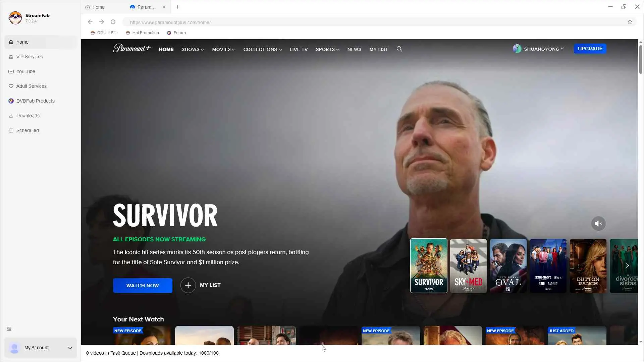Open the Paramount+ search magnifier
Screen dimensions: 644x362
[399, 49]
